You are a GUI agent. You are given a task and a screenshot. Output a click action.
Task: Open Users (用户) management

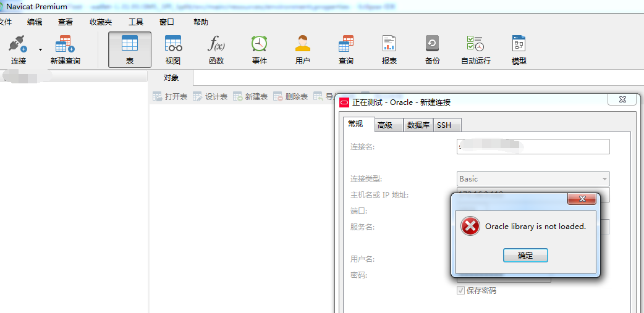[x=303, y=49]
